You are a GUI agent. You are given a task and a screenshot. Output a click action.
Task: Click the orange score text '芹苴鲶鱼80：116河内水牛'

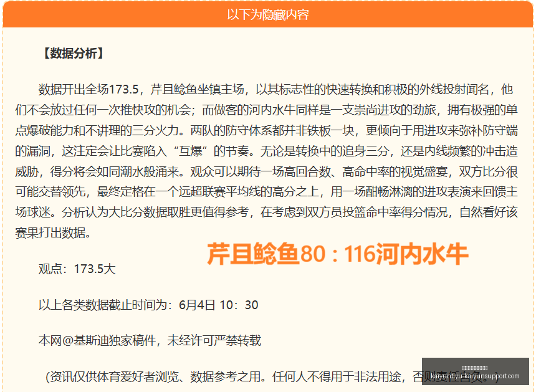(x=337, y=254)
